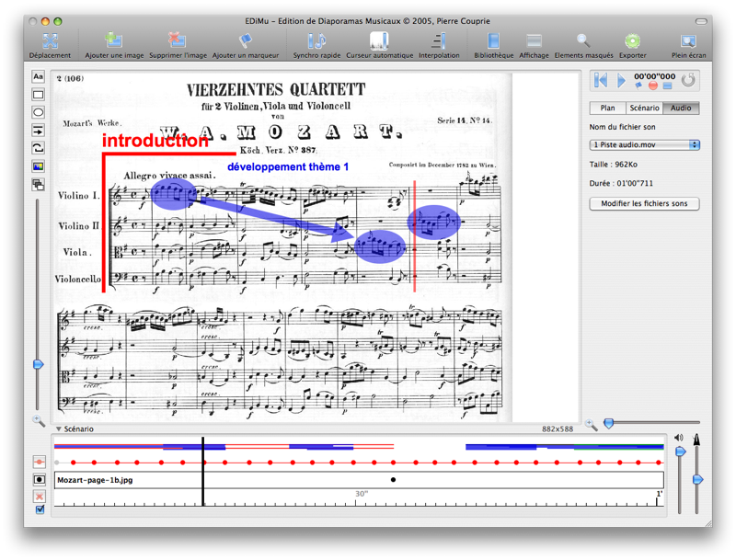Image resolution: width=736 pixels, height=560 pixels.
Task: Click the speaker volume icon
Action: (679, 438)
